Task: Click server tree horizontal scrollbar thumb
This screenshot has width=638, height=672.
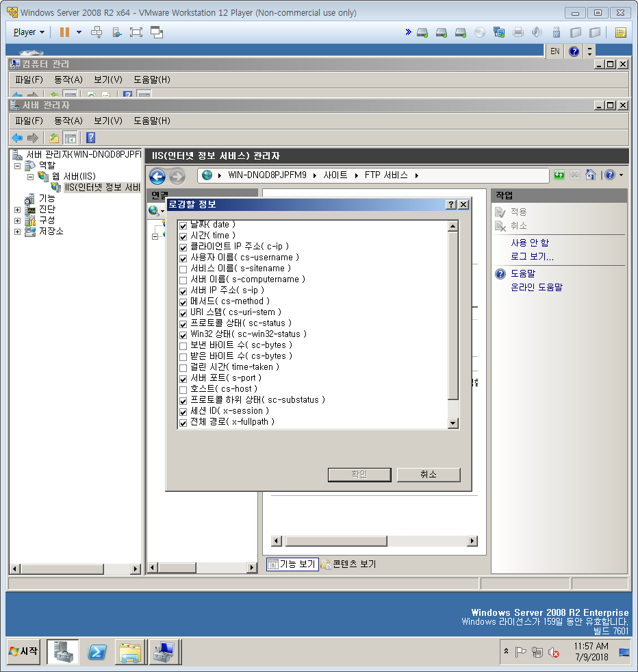Action: [x=62, y=569]
